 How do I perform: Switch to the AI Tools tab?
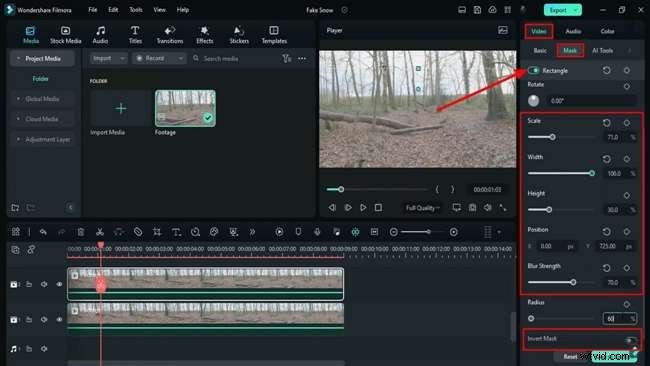(602, 51)
